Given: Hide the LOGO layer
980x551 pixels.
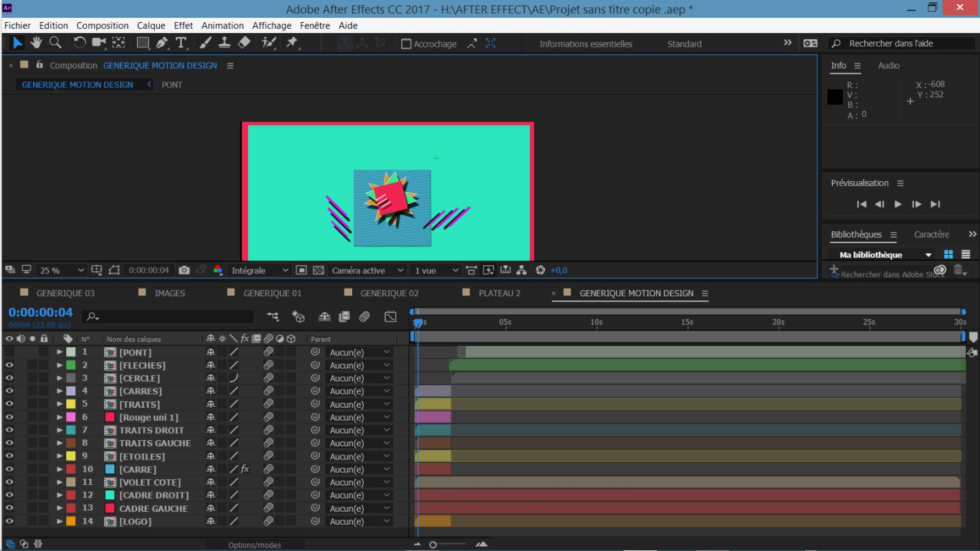Looking at the screenshot, I should (x=9, y=521).
